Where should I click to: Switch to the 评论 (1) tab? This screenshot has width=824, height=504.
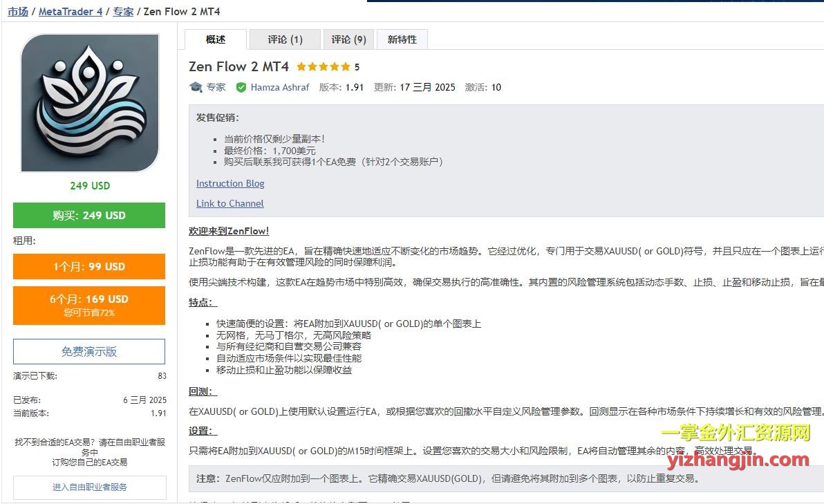click(285, 39)
